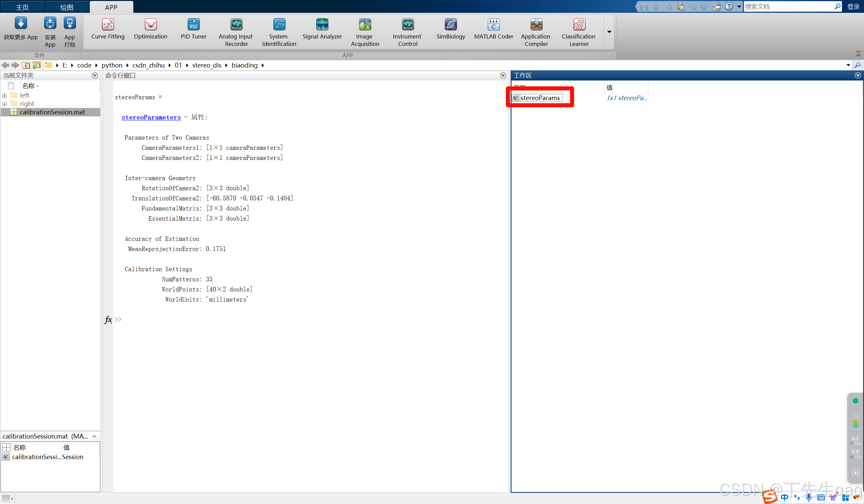Screen dimensions: 864x504
Task: Click the help question mark icon
Action: click(x=729, y=6)
